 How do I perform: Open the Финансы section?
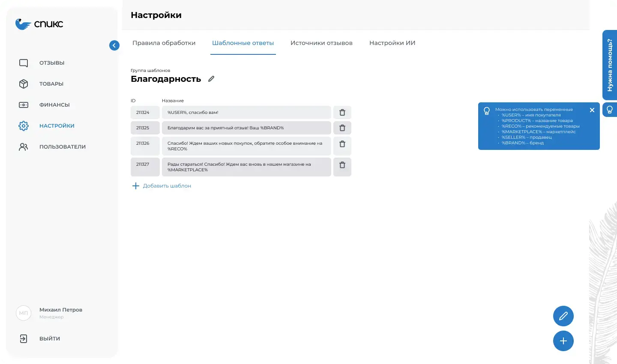click(23, 104)
